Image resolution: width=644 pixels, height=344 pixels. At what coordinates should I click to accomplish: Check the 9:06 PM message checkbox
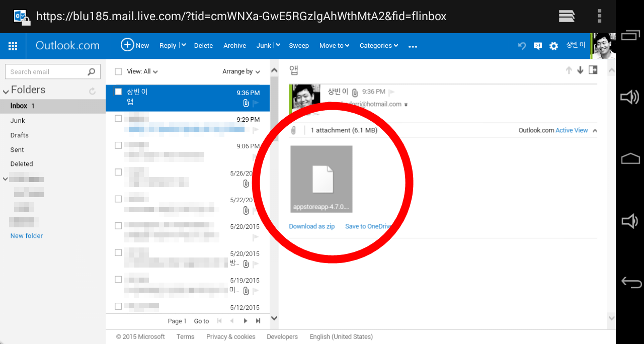point(118,145)
